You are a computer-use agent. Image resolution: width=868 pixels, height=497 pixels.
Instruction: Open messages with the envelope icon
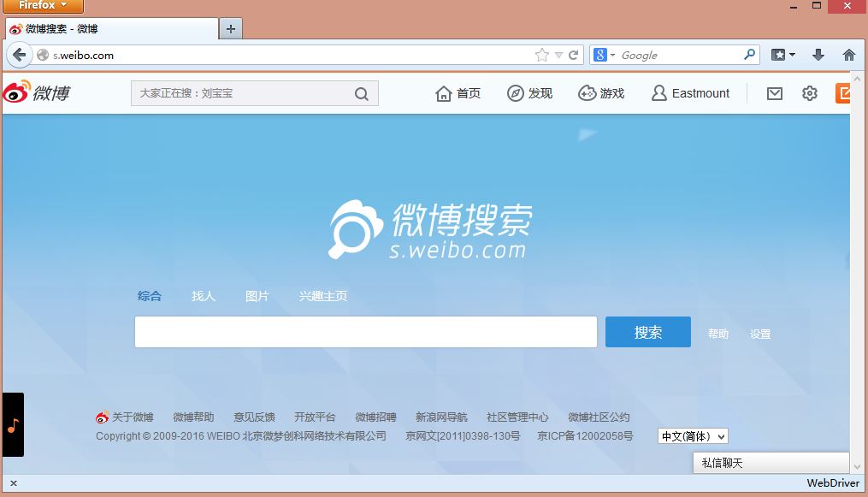(x=775, y=93)
